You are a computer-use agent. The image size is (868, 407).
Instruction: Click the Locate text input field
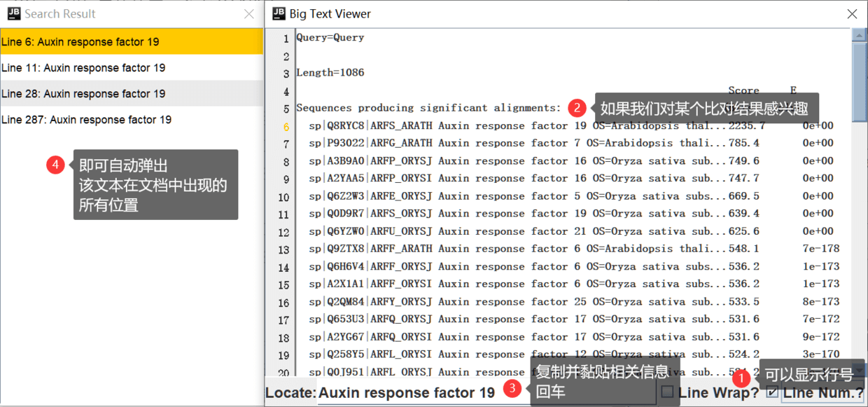click(x=486, y=392)
